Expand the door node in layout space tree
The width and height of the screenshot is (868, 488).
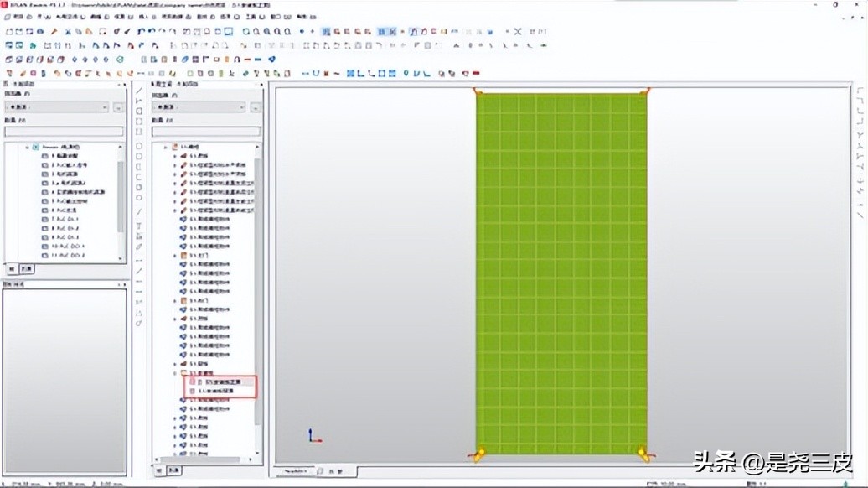174,255
